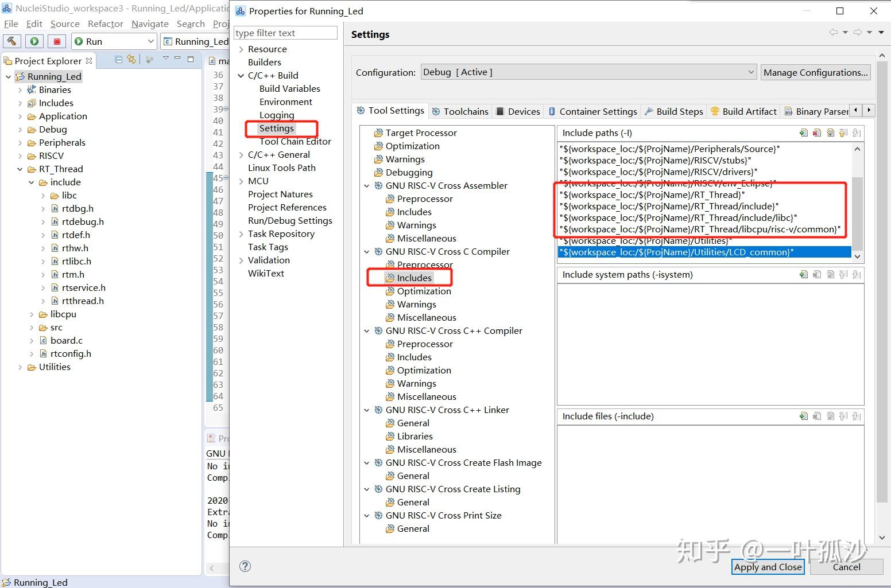Switch to the Container Settings tab

592,111
